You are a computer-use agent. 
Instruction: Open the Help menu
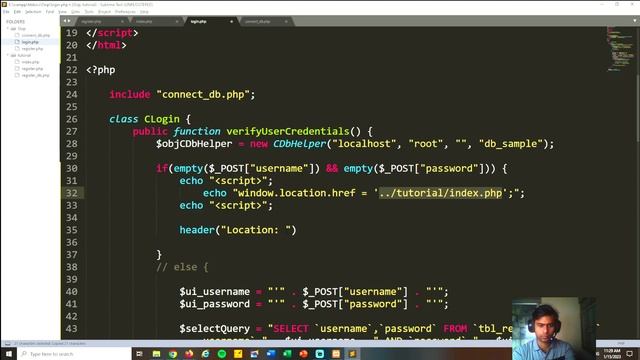tap(144, 12)
